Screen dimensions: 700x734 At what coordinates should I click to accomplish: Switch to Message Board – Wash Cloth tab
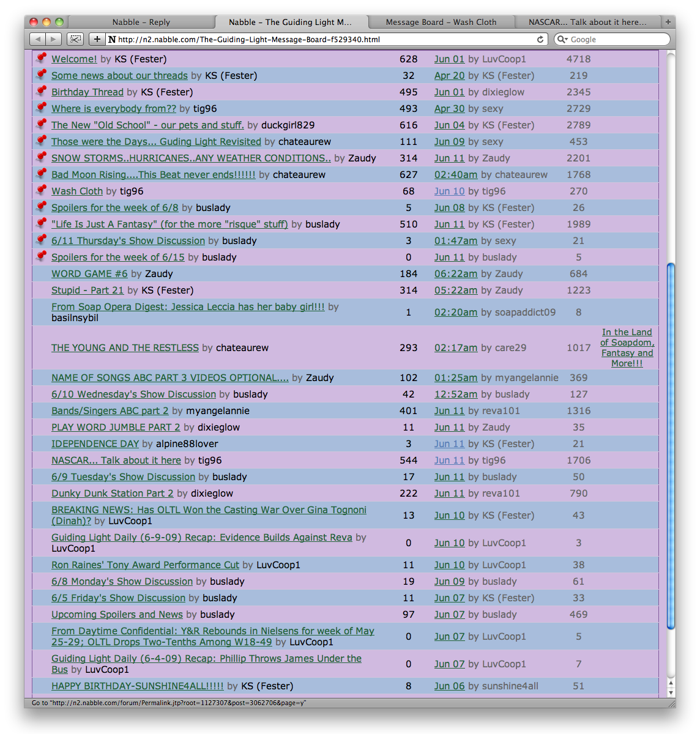441,22
